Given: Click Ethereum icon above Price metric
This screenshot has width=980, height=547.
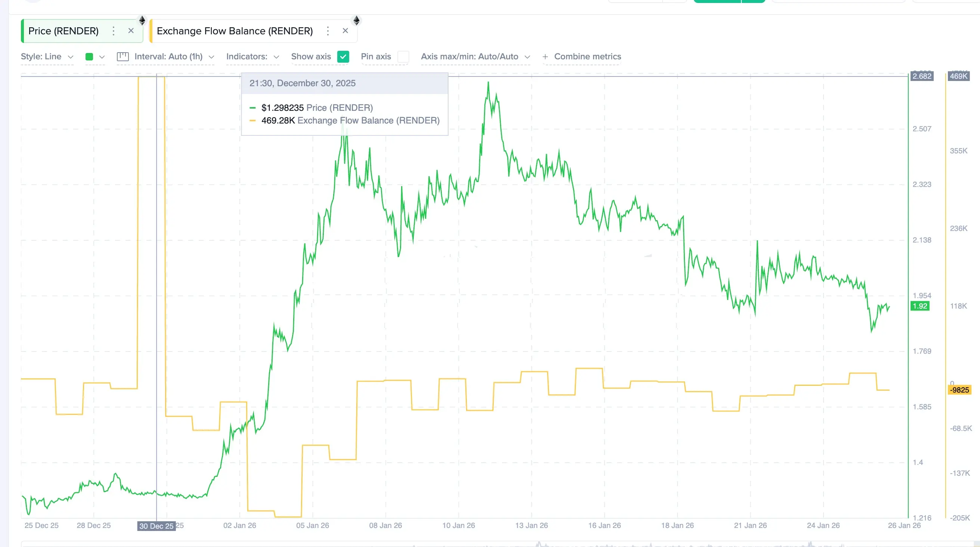Looking at the screenshot, I should [x=142, y=21].
